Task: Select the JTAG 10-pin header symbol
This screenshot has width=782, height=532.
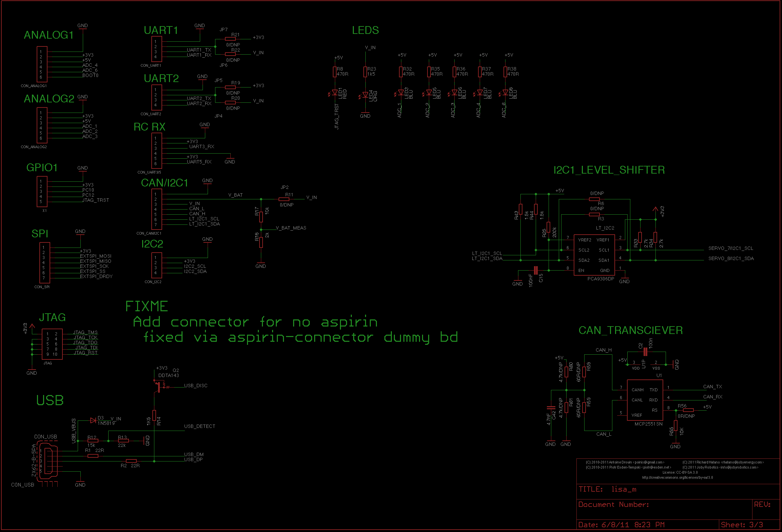Action: tap(52, 344)
